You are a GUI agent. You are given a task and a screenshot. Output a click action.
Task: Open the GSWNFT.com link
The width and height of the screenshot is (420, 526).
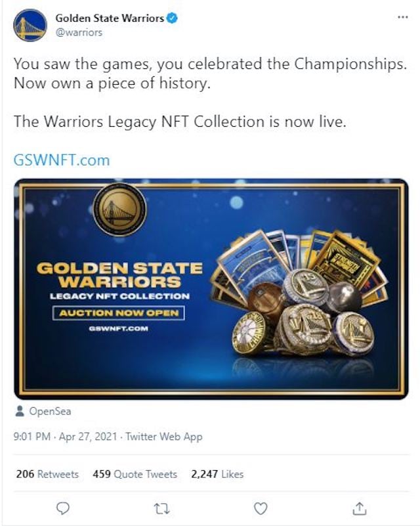[62, 160]
